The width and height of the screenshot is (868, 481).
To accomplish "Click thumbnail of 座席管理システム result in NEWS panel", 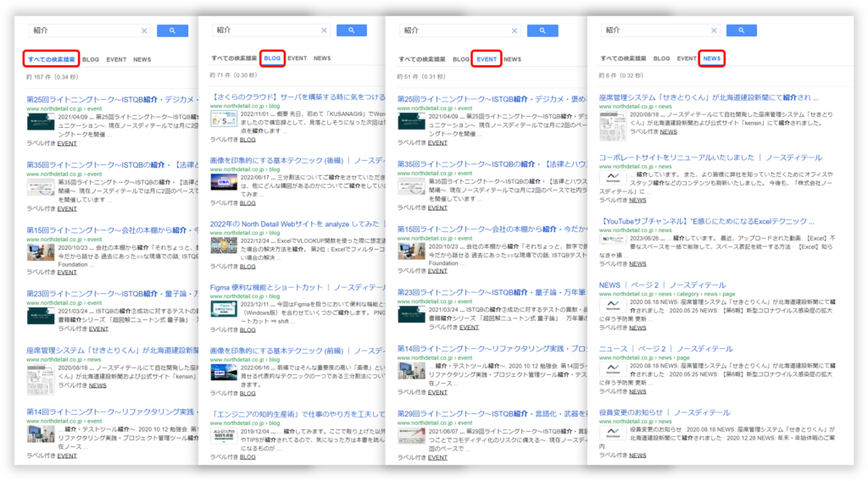I will coord(613,126).
